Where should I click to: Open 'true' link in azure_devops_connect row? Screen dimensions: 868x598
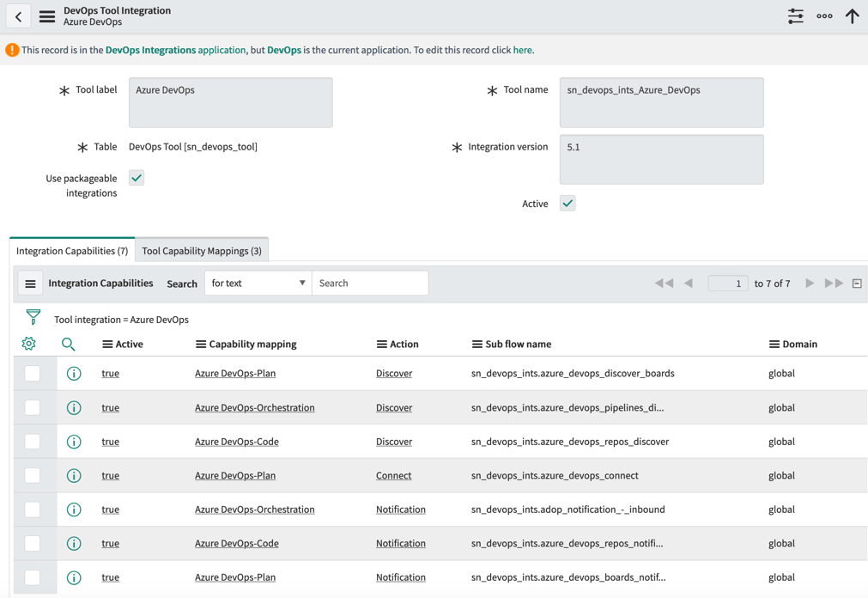click(110, 475)
